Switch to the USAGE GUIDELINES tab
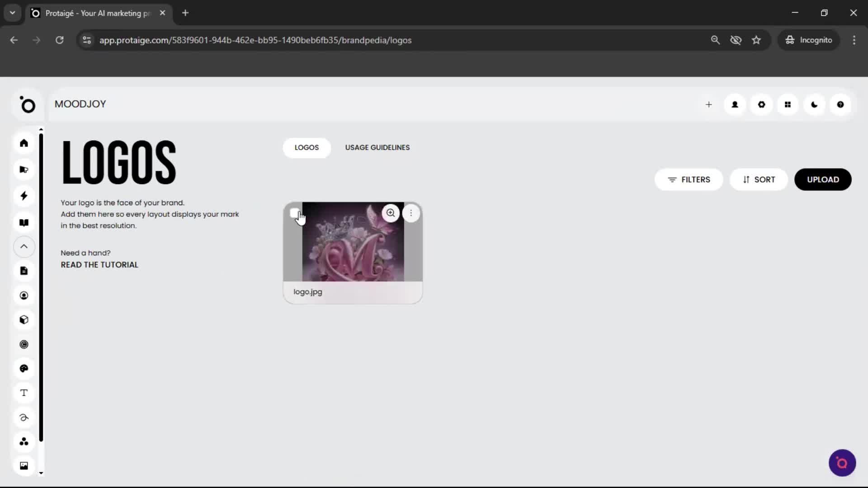Viewport: 868px width, 488px height. [x=377, y=147]
